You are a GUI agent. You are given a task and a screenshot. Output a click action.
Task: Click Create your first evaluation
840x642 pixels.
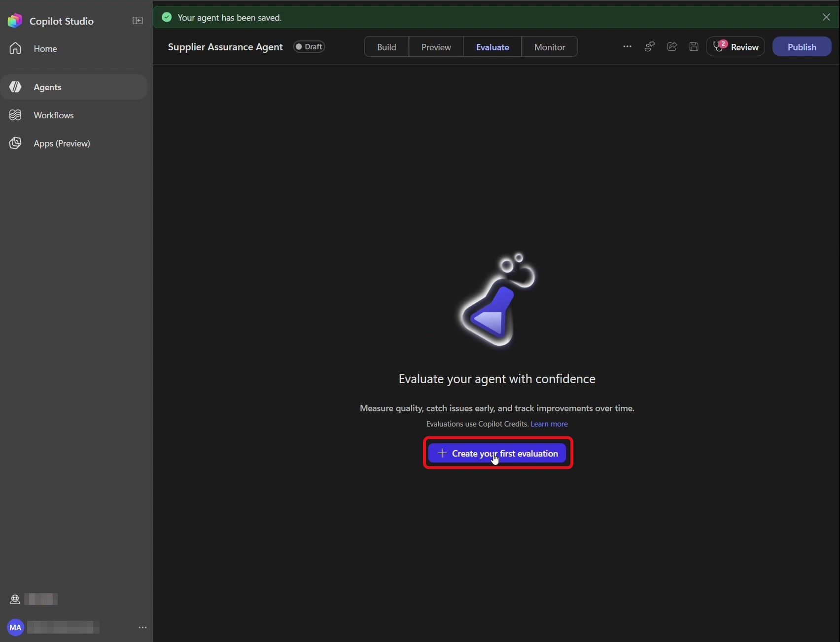pos(497,453)
